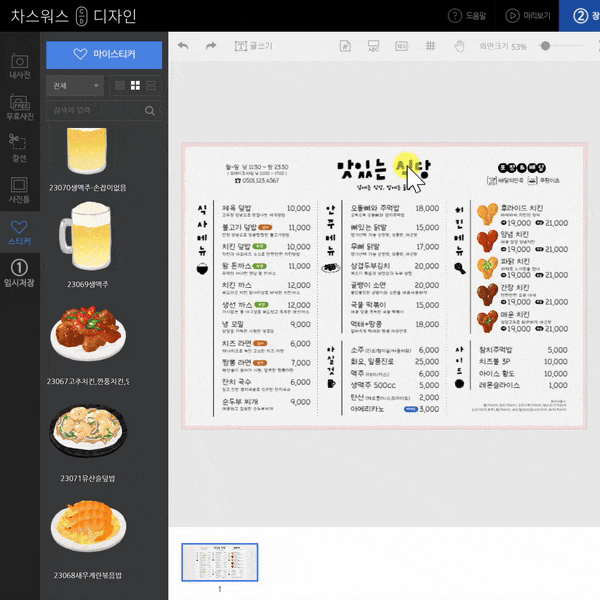
Task: Select the 칼선 cut-line sidebar tool
Action: (x=20, y=148)
